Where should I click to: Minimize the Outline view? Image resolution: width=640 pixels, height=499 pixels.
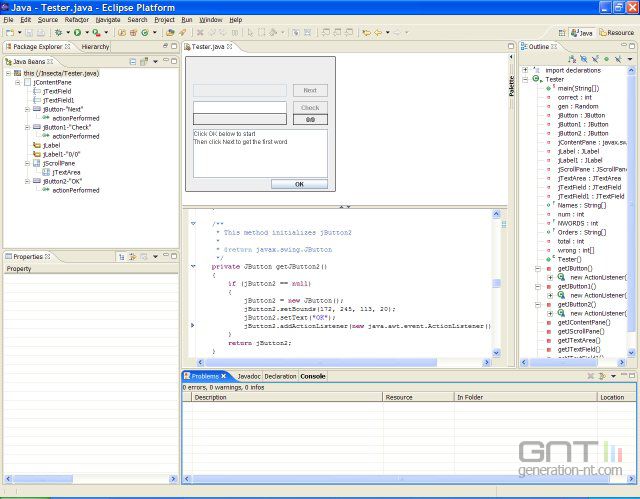click(x=624, y=45)
